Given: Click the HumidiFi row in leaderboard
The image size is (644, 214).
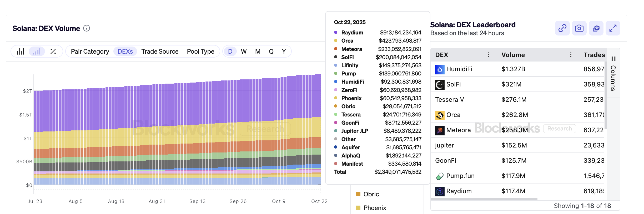Looking at the screenshot, I should coord(459,69).
